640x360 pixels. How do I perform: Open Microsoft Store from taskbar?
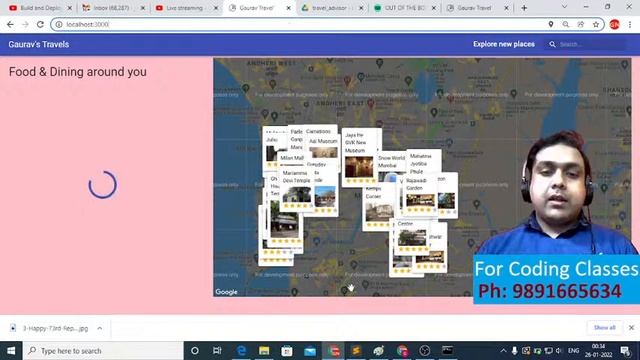coord(287,351)
